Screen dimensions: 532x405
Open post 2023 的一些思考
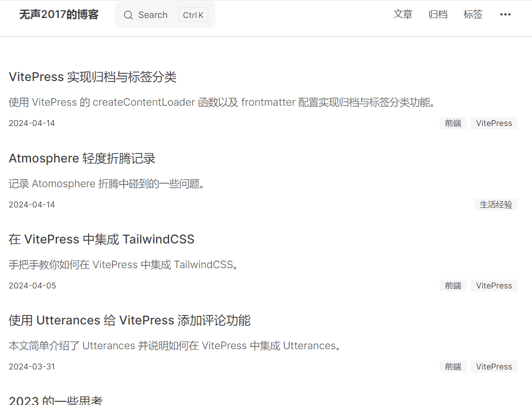point(56,400)
